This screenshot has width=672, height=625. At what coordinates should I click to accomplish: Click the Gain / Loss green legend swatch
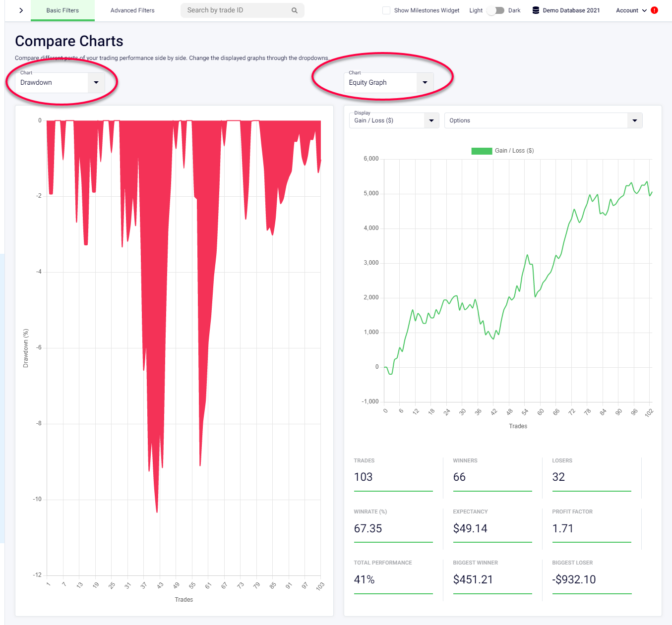click(x=482, y=151)
